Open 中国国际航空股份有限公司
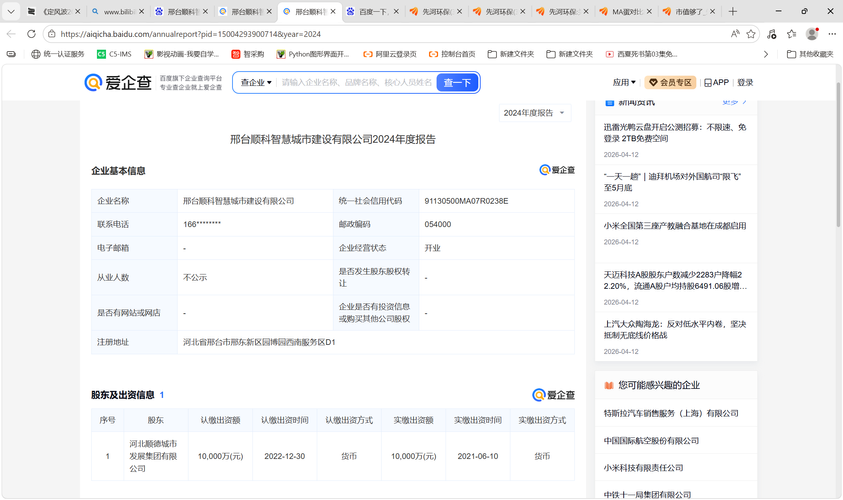Image resolution: width=843 pixels, height=500 pixels. (651, 441)
